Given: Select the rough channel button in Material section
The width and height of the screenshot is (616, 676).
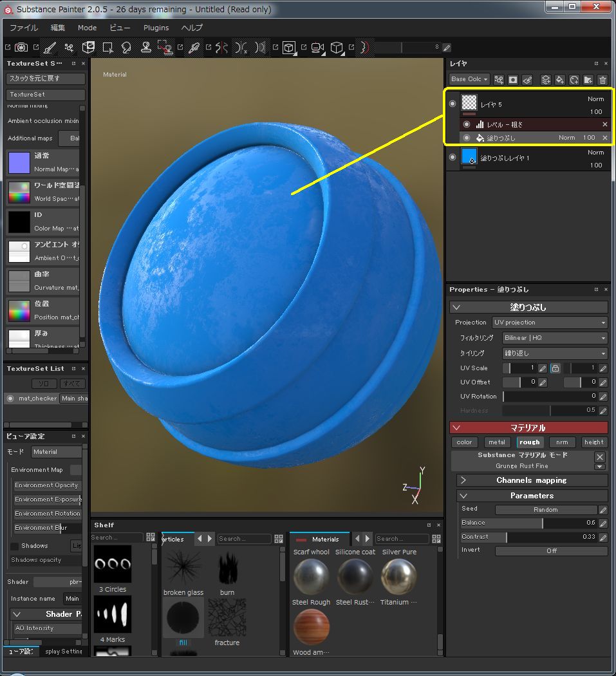Looking at the screenshot, I should click(x=530, y=442).
